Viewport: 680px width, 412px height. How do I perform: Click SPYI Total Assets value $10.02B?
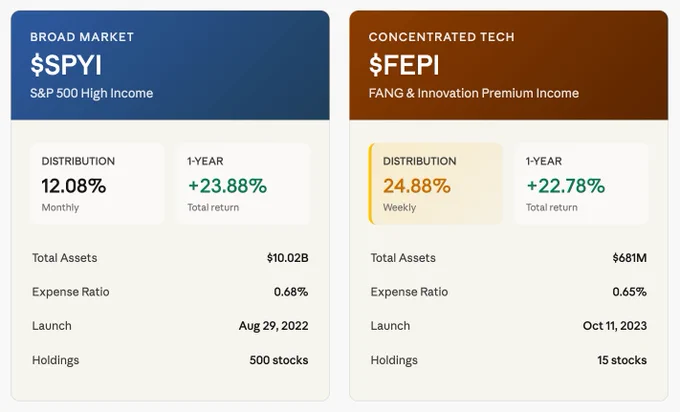[x=288, y=258]
